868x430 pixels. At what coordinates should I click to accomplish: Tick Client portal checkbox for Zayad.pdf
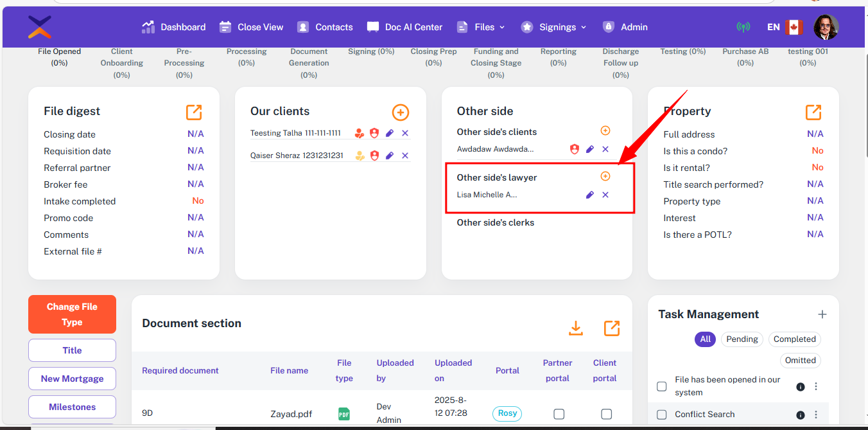(x=606, y=414)
